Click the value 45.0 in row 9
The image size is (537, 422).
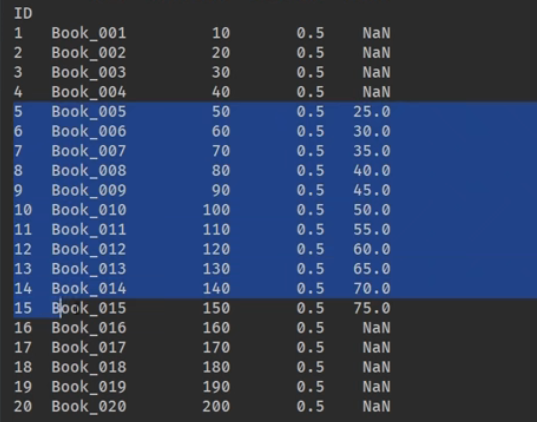point(372,190)
